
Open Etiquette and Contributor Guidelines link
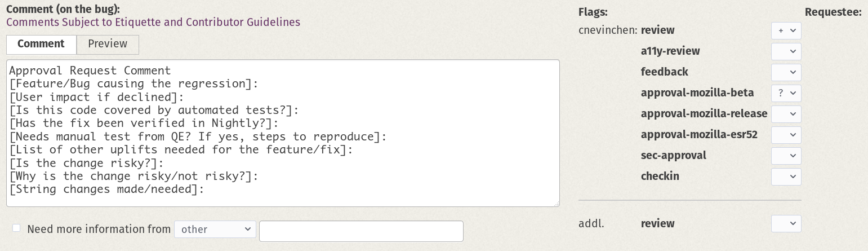click(x=153, y=23)
